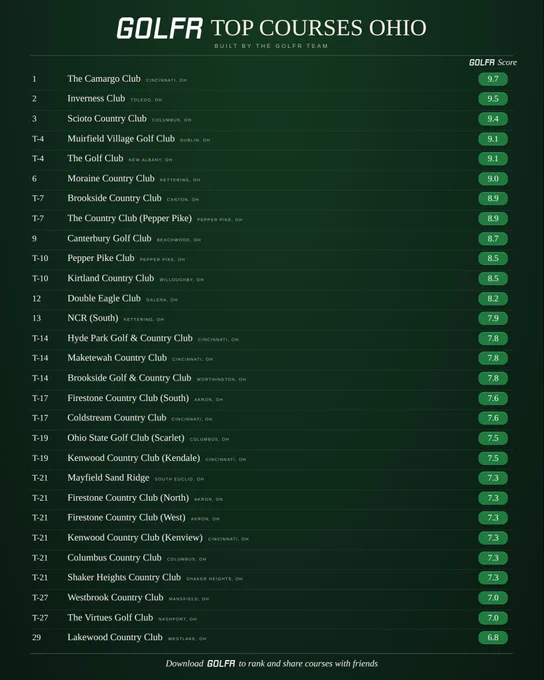Click the 9.5 score badge for Inverness Club

[493, 99]
